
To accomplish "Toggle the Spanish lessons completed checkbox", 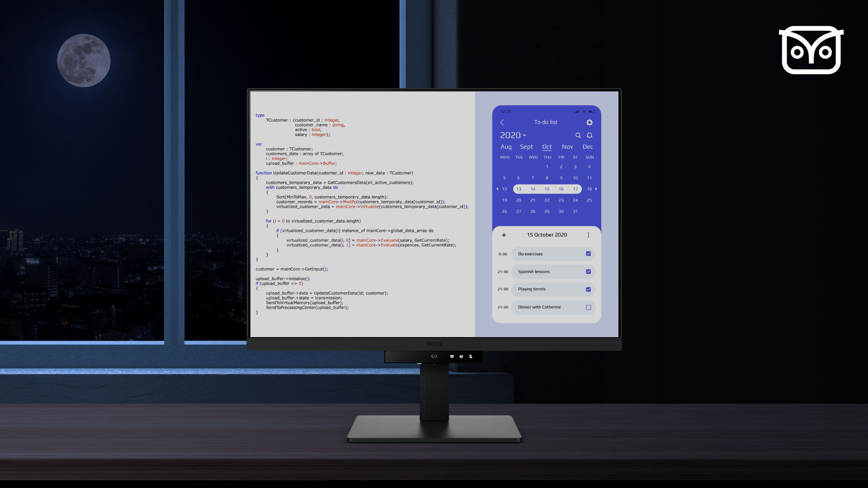I will coord(589,272).
